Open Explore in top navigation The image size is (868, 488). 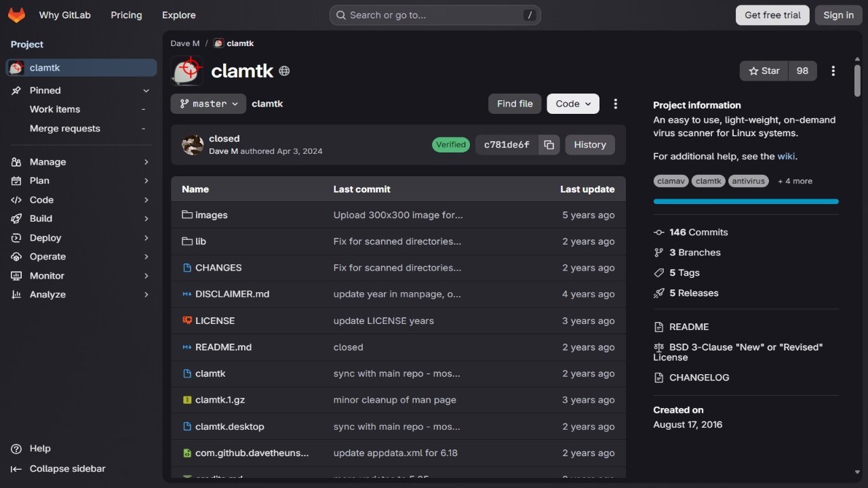pyautogui.click(x=179, y=15)
